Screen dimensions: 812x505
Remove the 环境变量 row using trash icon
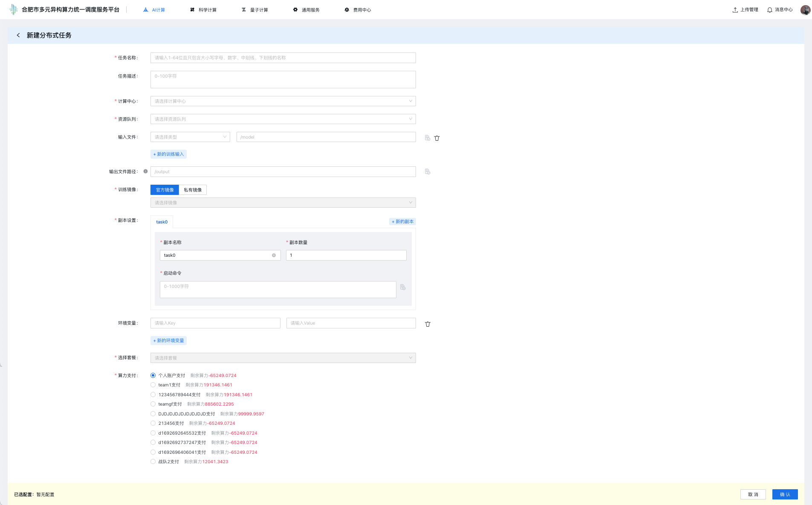(428, 324)
